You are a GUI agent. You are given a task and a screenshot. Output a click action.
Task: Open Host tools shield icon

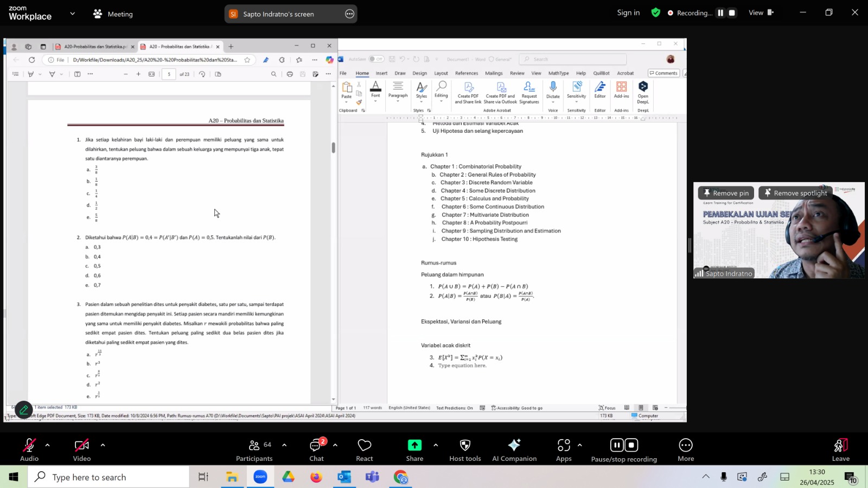tap(465, 450)
